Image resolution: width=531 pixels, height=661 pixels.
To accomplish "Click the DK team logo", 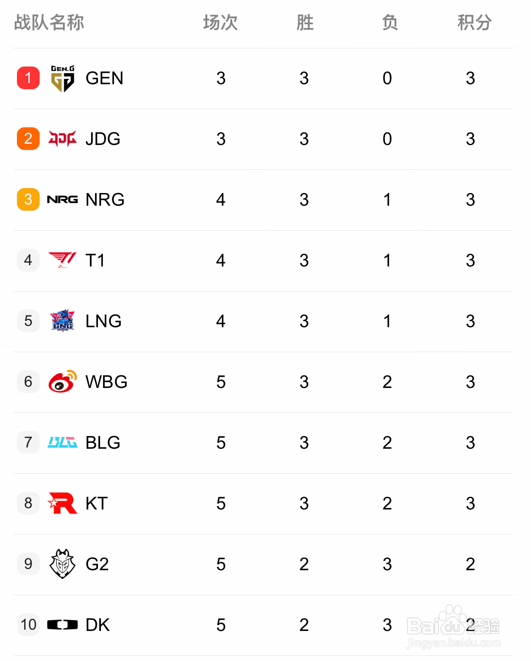I will tap(62, 624).
